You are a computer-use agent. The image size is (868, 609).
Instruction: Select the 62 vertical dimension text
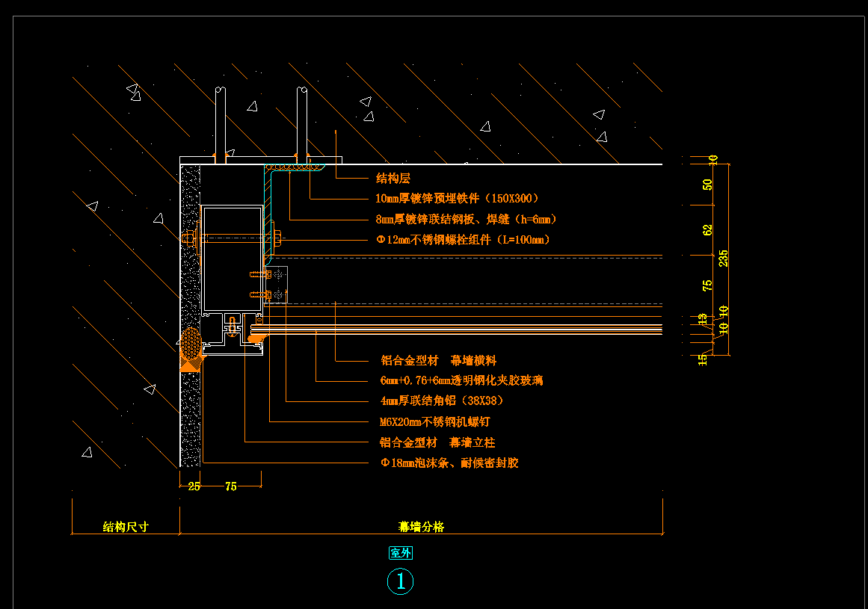click(x=708, y=231)
